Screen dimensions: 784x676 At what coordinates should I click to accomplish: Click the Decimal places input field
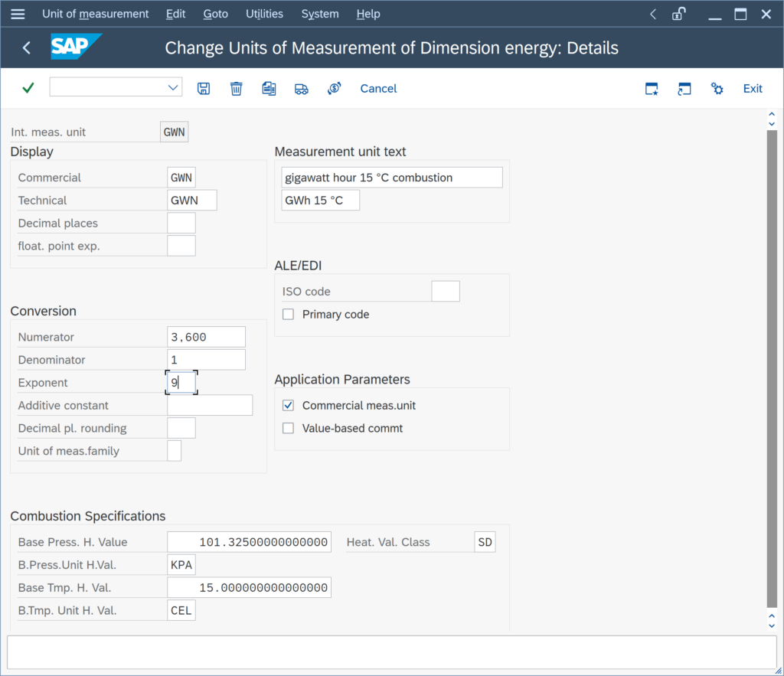click(181, 223)
